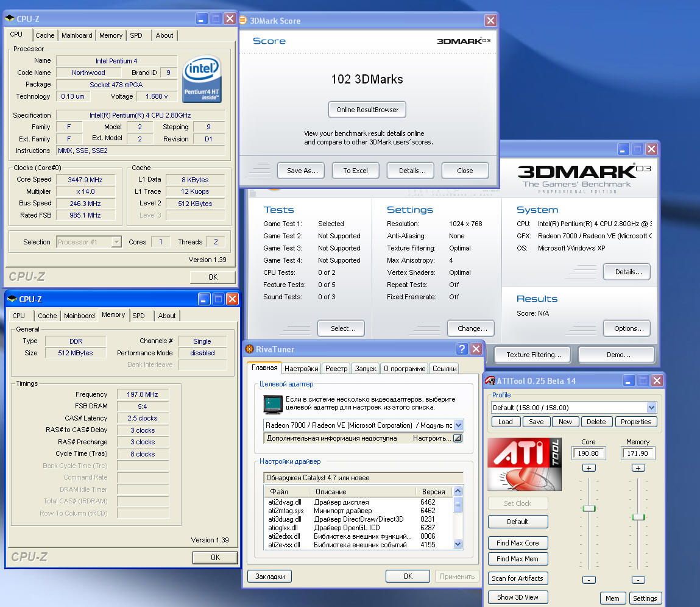Click the ATI Tool logo image
This screenshot has height=607, width=700.
click(525, 464)
